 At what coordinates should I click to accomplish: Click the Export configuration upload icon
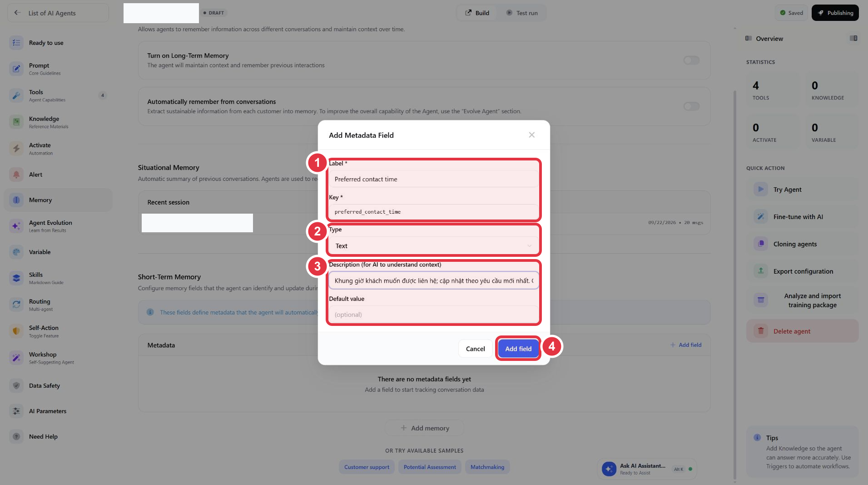pyautogui.click(x=761, y=271)
